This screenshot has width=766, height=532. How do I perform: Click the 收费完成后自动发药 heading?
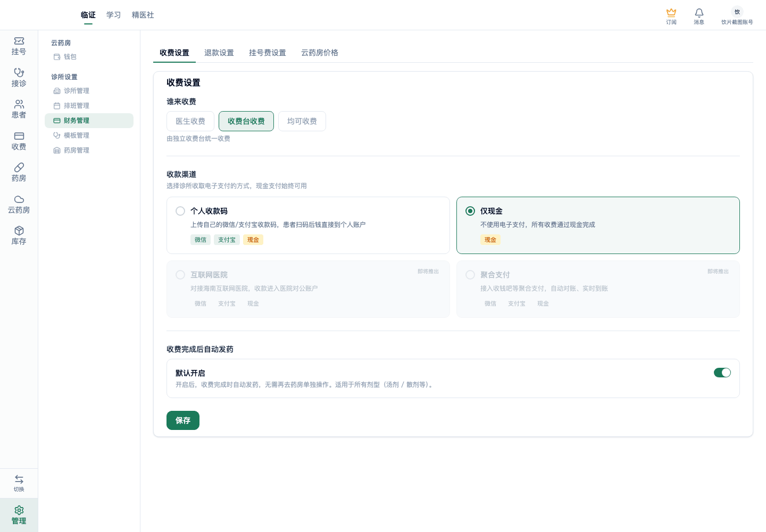(200, 349)
